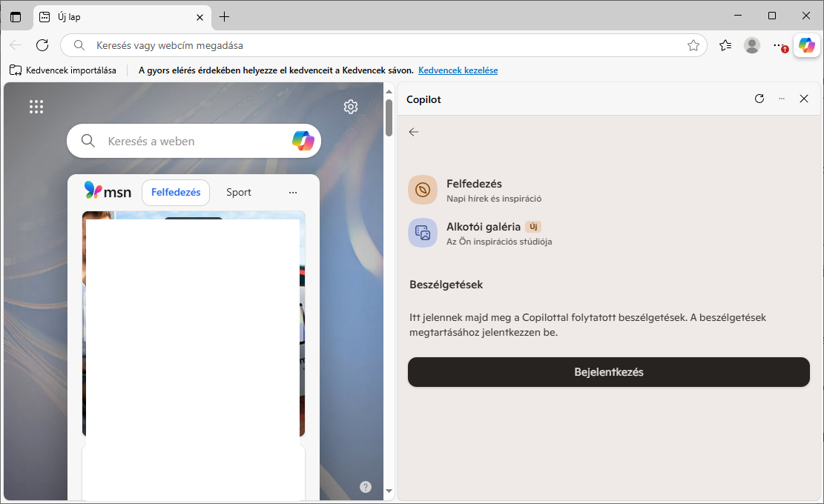
Task: Open page settings gear icon
Action: [x=351, y=107]
